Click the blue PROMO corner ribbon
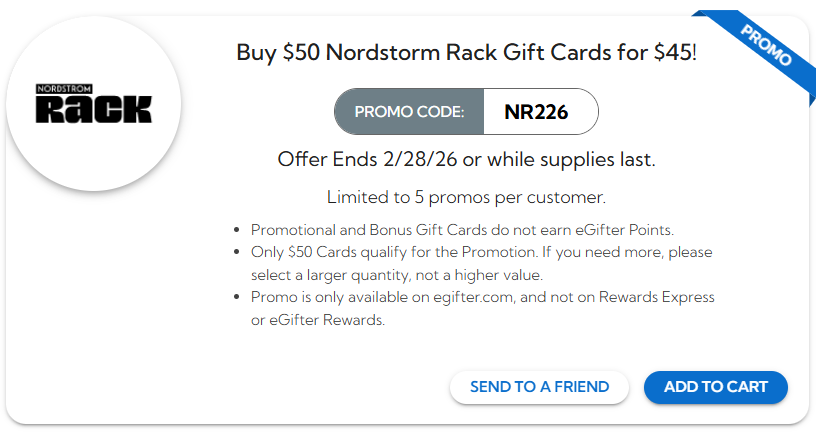The height and width of the screenshot is (432, 826). [x=765, y=46]
